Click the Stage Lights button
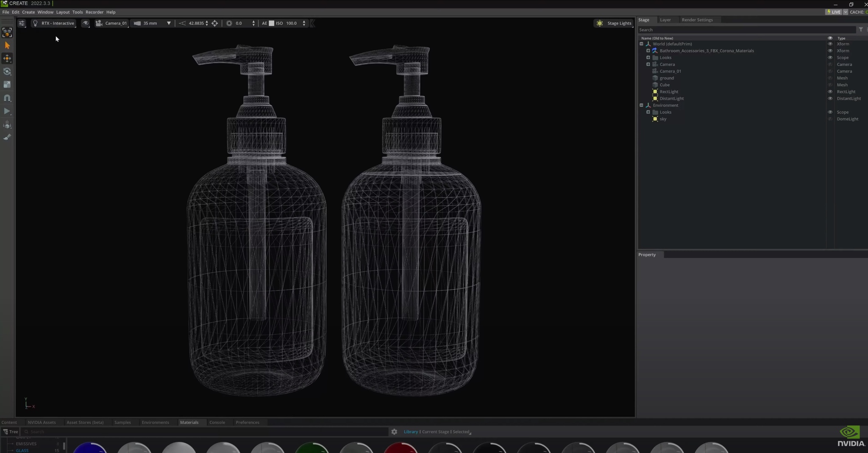 pyautogui.click(x=614, y=23)
